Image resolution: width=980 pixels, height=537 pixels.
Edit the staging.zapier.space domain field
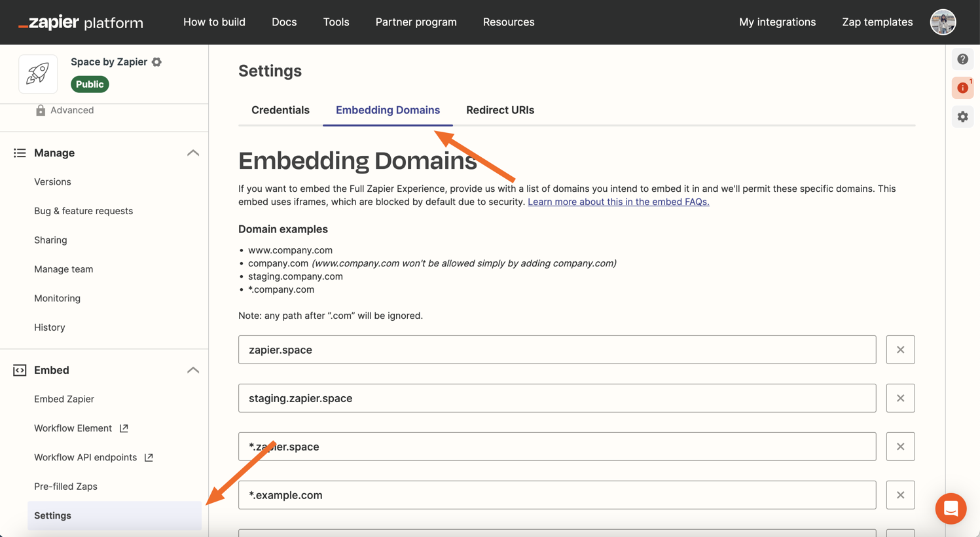(x=557, y=398)
